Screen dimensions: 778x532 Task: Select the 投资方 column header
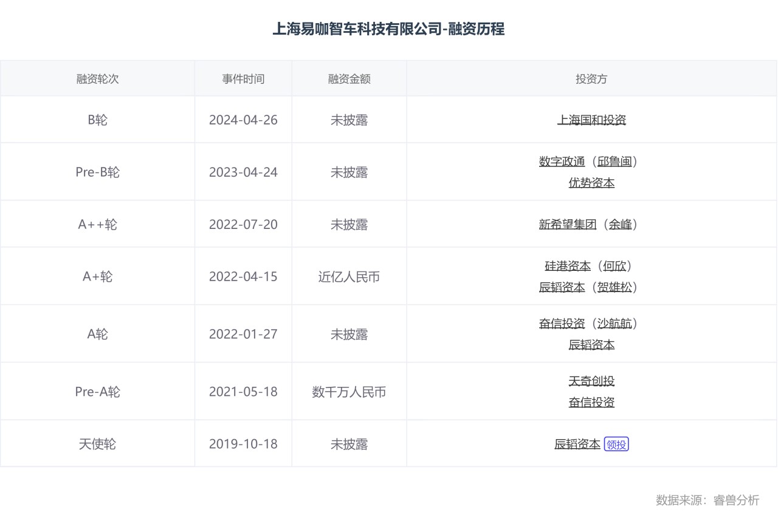click(x=591, y=79)
